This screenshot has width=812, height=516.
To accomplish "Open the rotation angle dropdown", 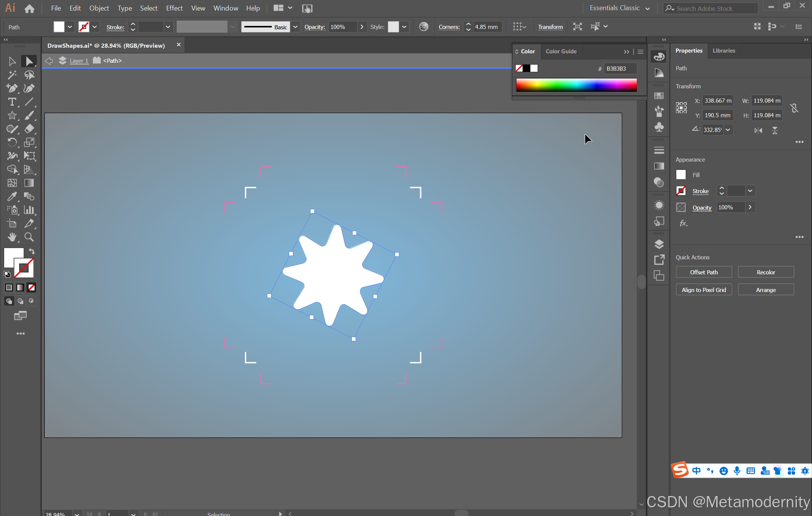I will point(728,130).
